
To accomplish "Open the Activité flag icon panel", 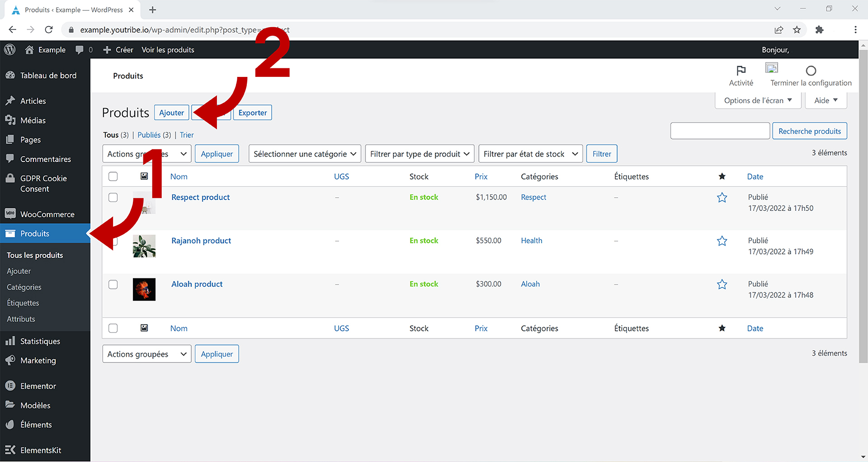I will pos(741,71).
